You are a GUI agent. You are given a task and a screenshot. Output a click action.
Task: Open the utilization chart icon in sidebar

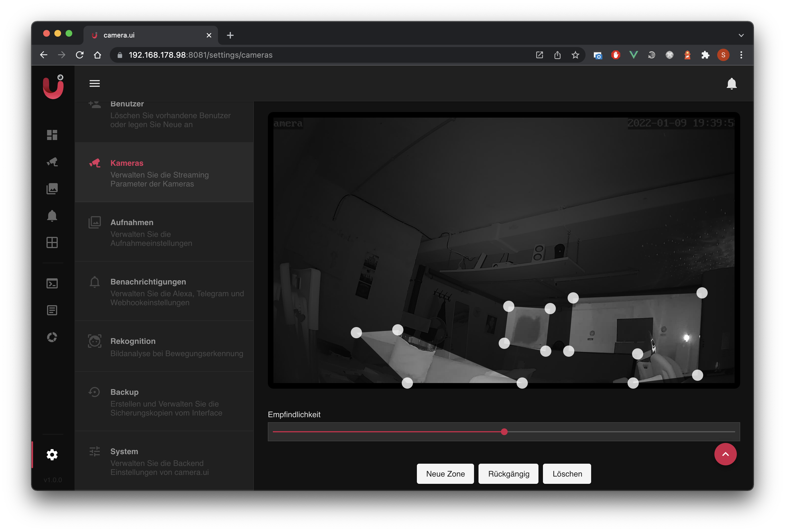(x=52, y=337)
